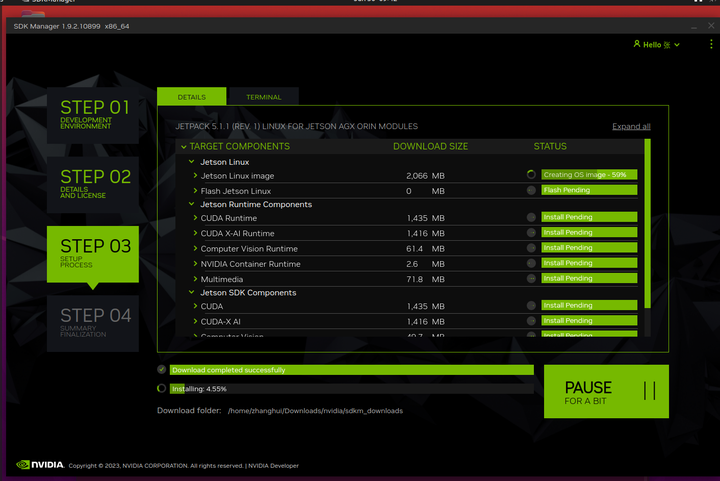This screenshot has height=481, width=720.
Task: Click the CUDA-X AI pending status icon
Action: pyautogui.click(x=531, y=320)
